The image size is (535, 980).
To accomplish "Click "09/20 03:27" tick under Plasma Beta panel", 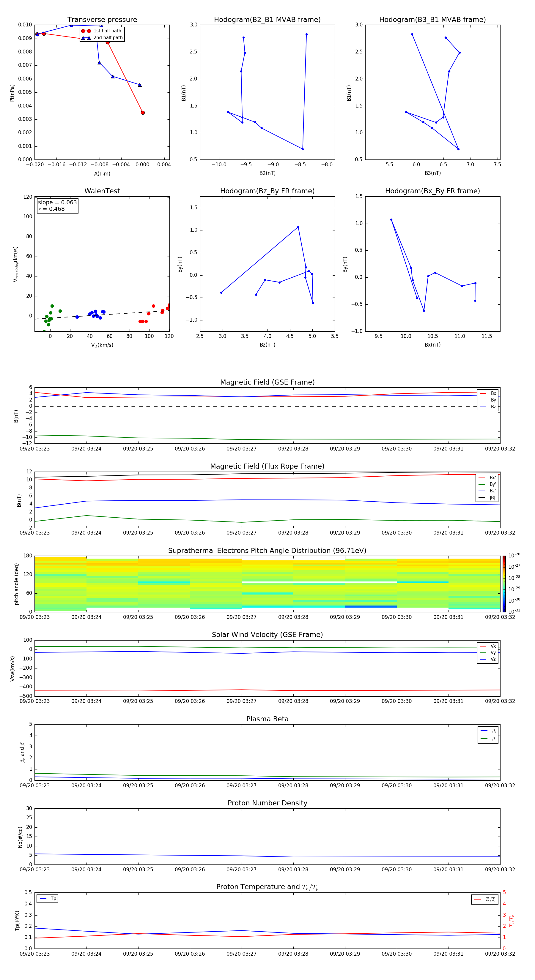I will pyautogui.click(x=241, y=785).
